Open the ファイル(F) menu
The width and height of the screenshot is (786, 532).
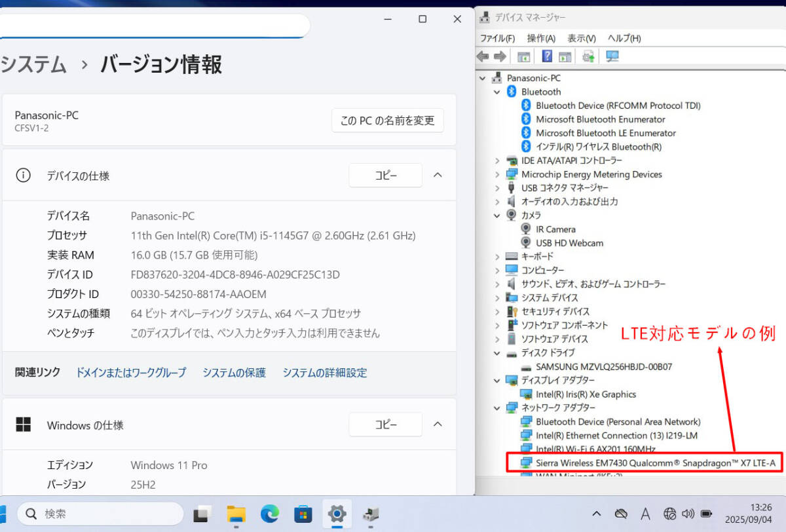pos(497,39)
